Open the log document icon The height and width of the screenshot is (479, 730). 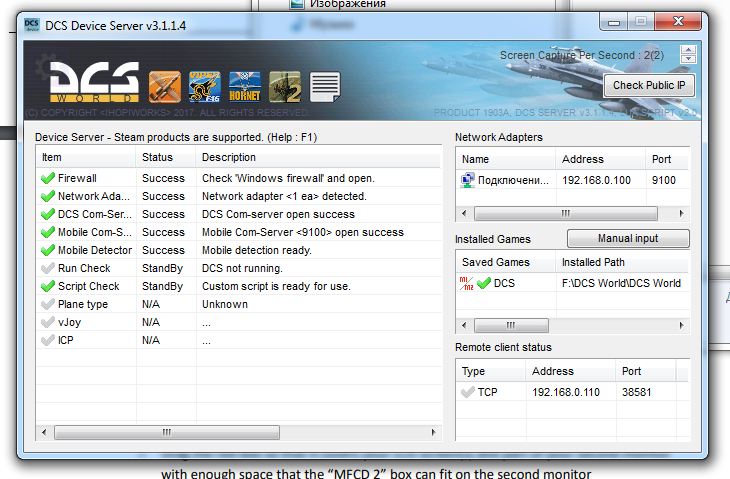pyautogui.click(x=325, y=87)
